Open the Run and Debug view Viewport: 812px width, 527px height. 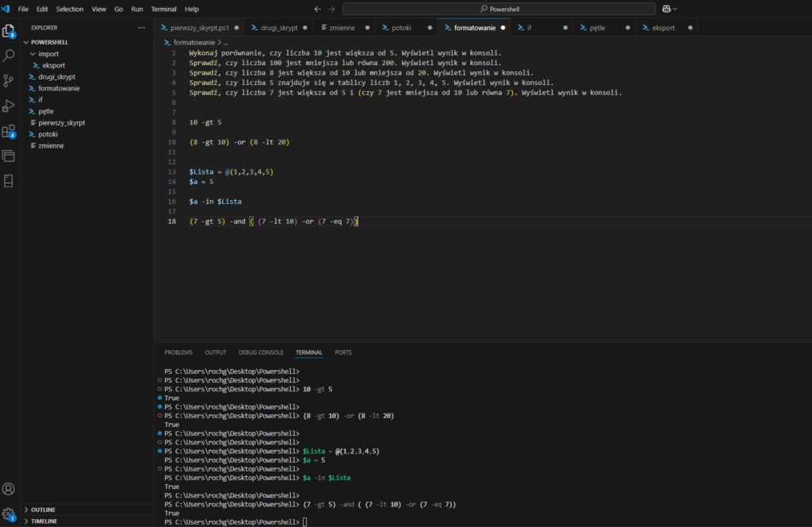pyautogui.click(x=9, y=106)
